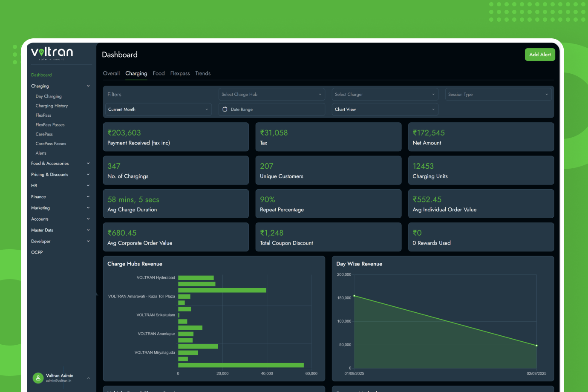
Task: Click the calendar icon in Date Range
Action: tap(225, 110)
